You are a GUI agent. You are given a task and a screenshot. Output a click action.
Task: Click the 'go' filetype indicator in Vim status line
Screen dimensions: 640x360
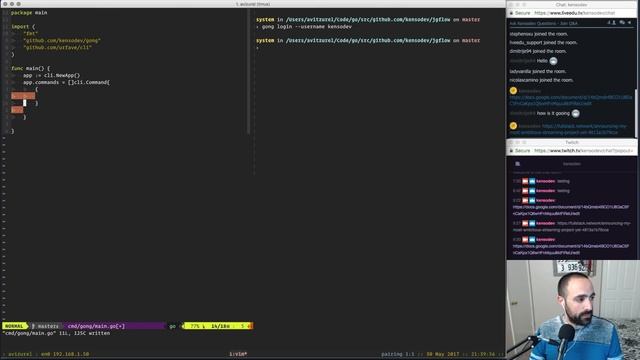172,326
